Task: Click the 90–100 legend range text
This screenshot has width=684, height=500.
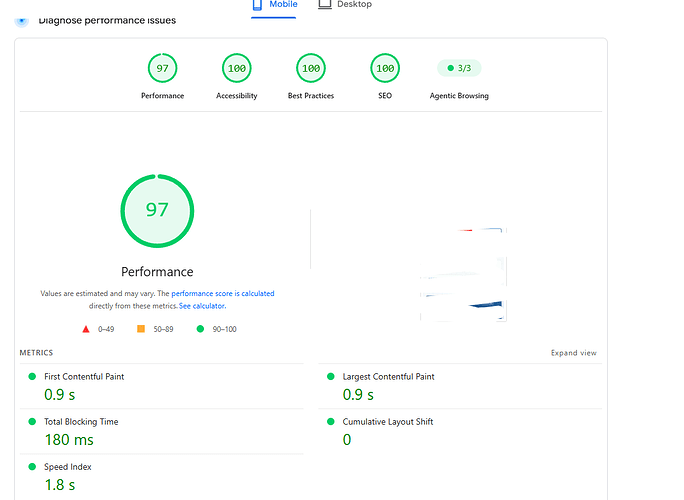Action: tap(224, 329)
